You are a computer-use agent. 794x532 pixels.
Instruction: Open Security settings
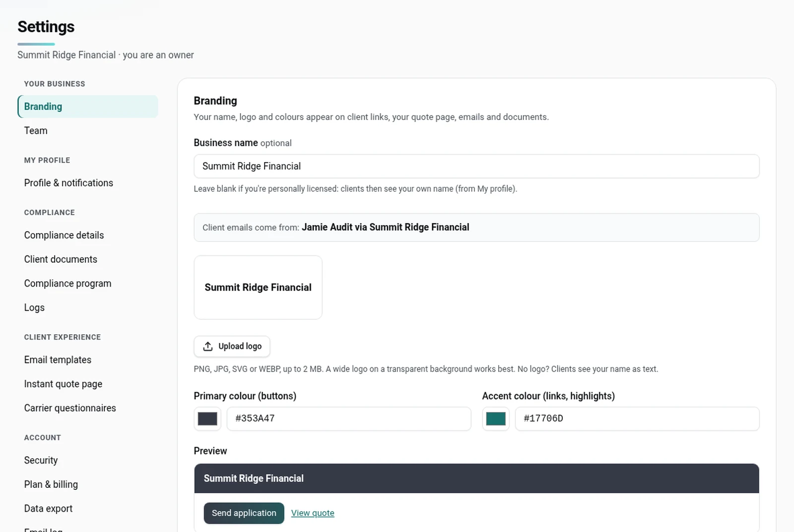[88, 460]
